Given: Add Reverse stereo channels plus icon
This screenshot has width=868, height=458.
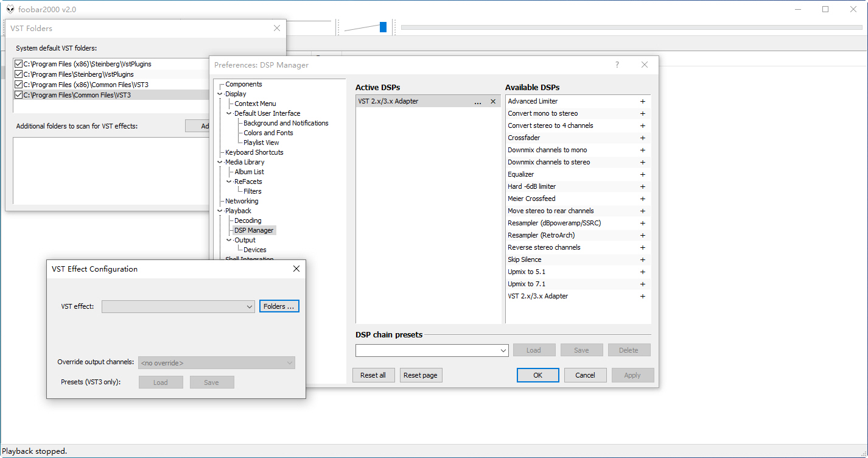Looking at the screenshot, I should tap(642, 247).
